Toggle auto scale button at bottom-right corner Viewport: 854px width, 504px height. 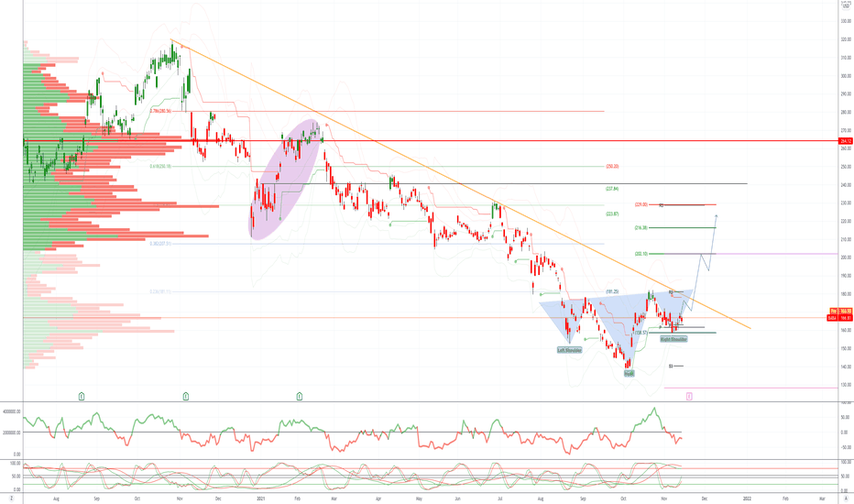[846, 498]
